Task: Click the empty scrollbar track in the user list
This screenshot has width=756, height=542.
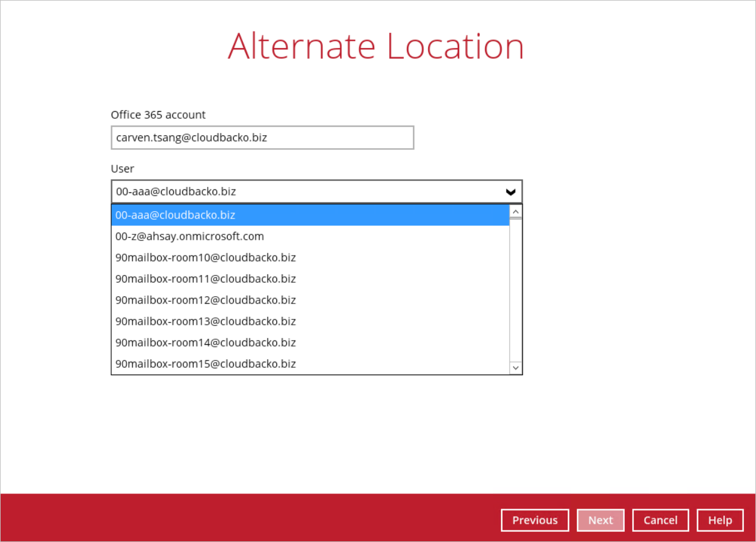Action: click(x=516, y=291)
